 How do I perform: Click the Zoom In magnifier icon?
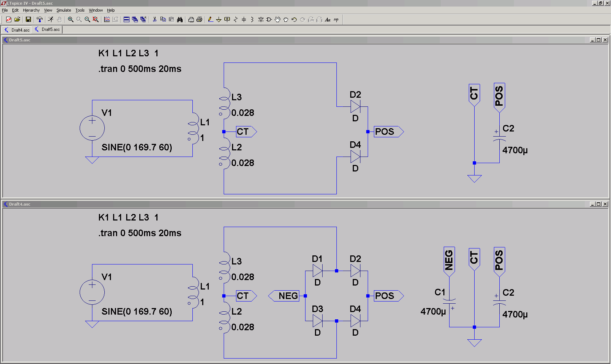(71, 20)
